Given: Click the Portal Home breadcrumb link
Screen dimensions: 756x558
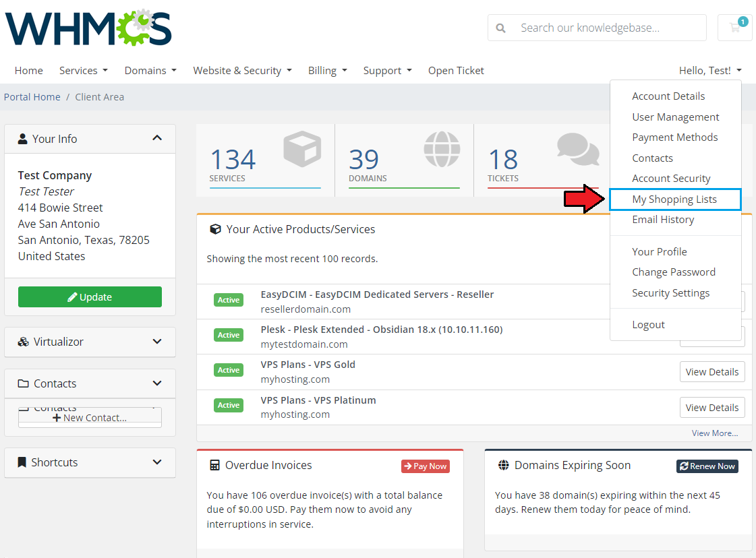Looking at the screenshot, I should point(32,97).
